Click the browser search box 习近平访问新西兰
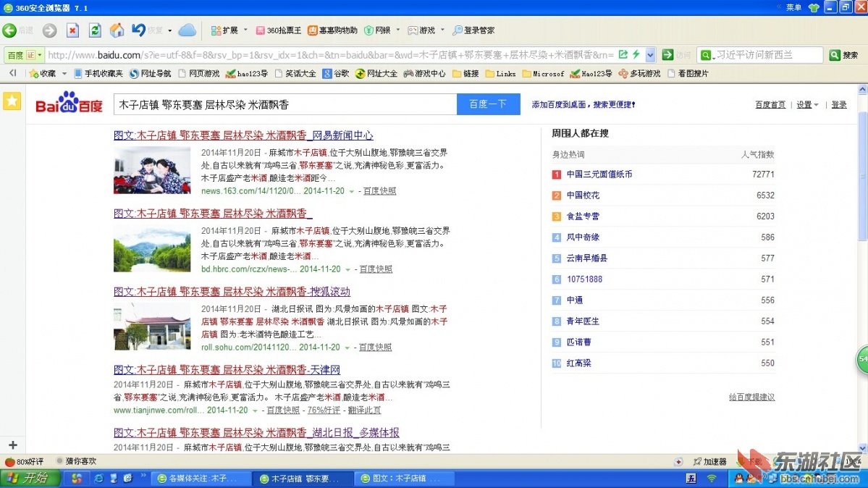This screenshot has width=868, height=488. tap(768, 55)
